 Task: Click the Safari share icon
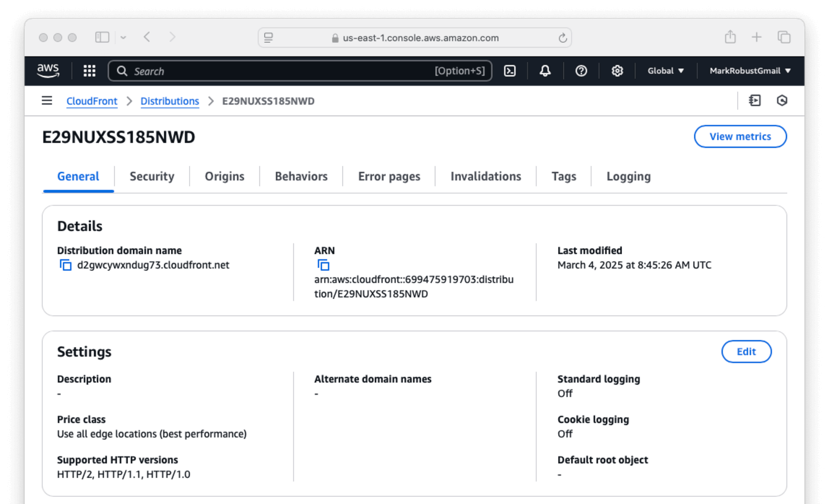coord(730,37)
